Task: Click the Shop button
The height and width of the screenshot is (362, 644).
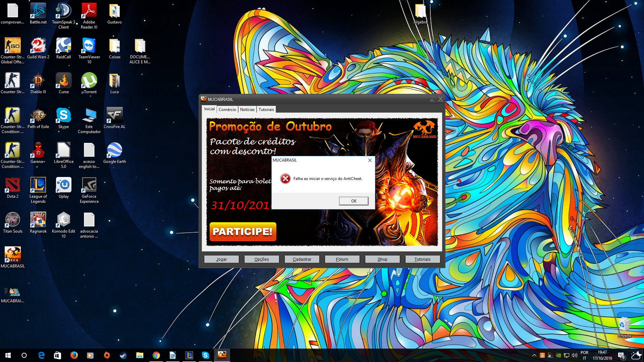Action: (x=382, y=259)
